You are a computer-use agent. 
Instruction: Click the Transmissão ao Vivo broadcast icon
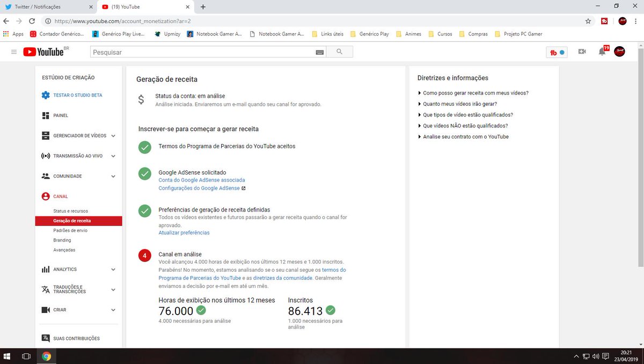[46, 156]
